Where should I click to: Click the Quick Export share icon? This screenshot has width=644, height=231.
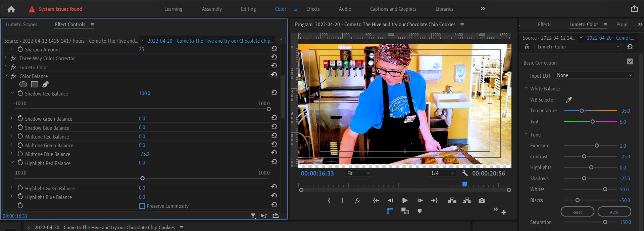pyautogui.click(x=634, y=9)
